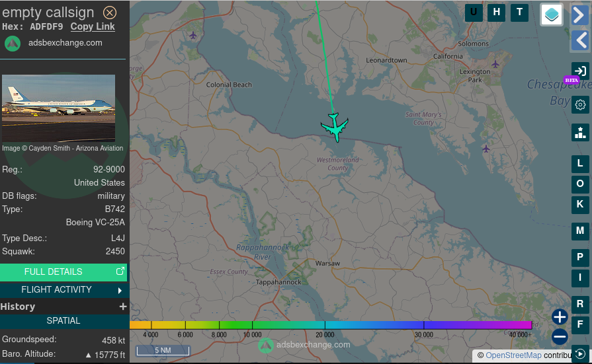Close the selected aircraft info panel

tap(110, 13)
